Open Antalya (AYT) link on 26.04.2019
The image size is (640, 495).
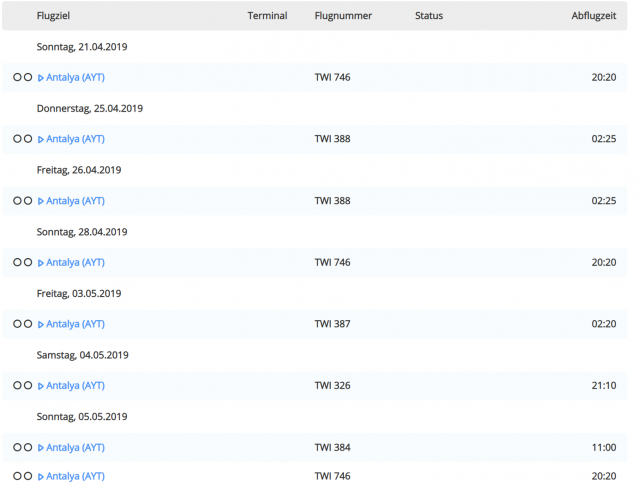75,201
